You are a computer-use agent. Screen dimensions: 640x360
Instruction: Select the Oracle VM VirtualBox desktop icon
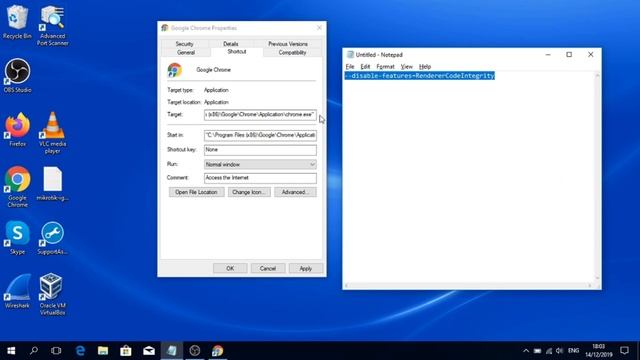52,294
